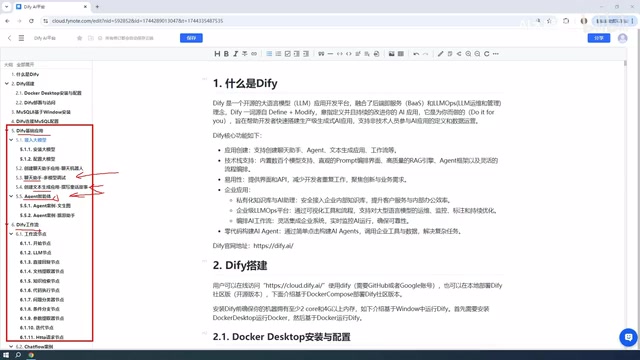Screen dimensions: 640x360
Task: Click the blue save button
Action: 191,38
